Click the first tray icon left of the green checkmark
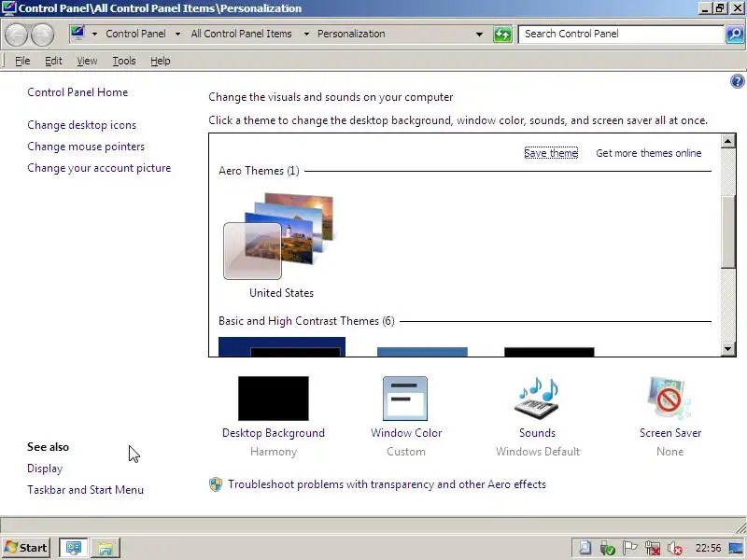Viewport: 747px width, 560px height. click(585, 548)
